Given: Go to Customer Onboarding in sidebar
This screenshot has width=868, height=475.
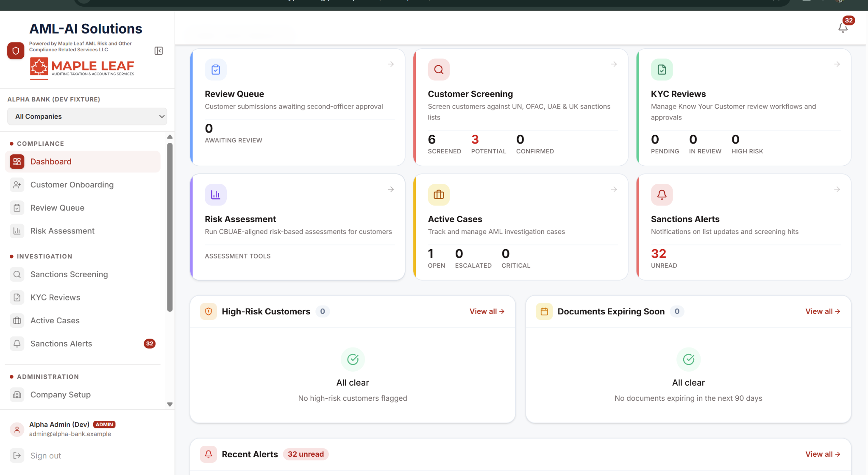Looking at the screenshot, I should [x=83, y=185].
